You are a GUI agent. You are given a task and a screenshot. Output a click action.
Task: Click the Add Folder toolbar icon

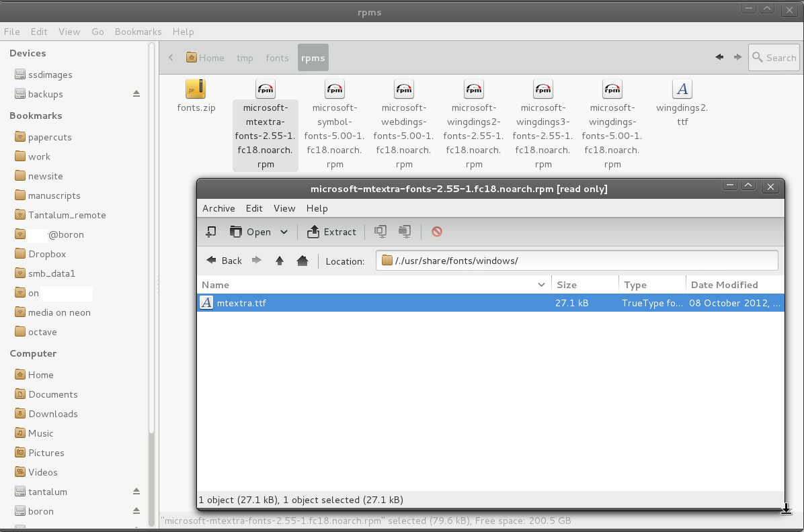coord(405,232)
